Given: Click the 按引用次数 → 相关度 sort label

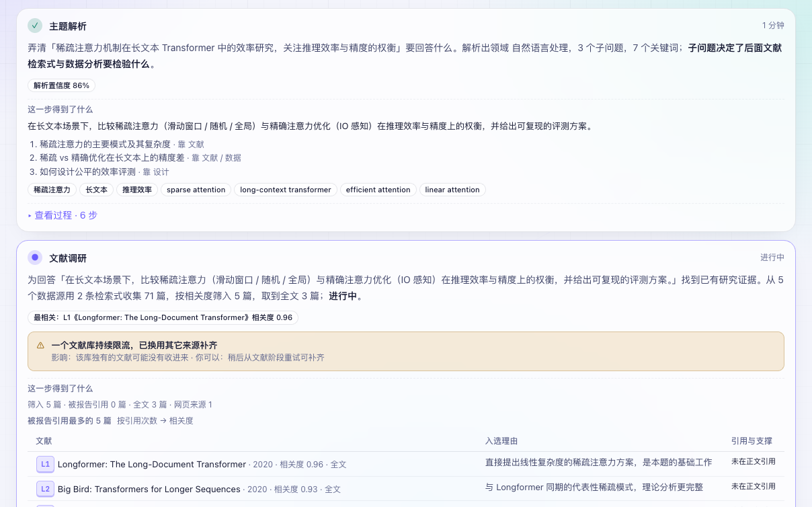Looking at the screenshot, I should point(155,421).
